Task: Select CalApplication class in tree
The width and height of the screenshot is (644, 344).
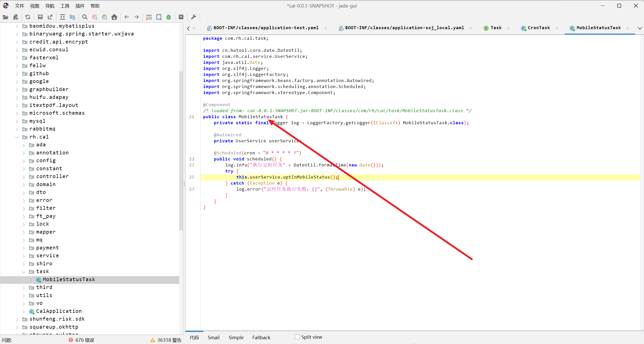Action: [x=59, y=311]
